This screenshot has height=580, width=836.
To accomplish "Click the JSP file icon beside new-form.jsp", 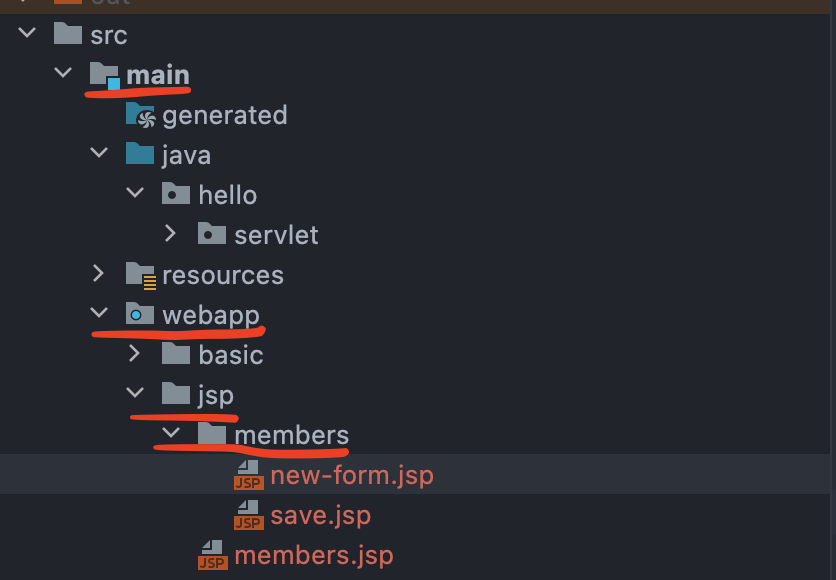I will click(x=248, y=475).
